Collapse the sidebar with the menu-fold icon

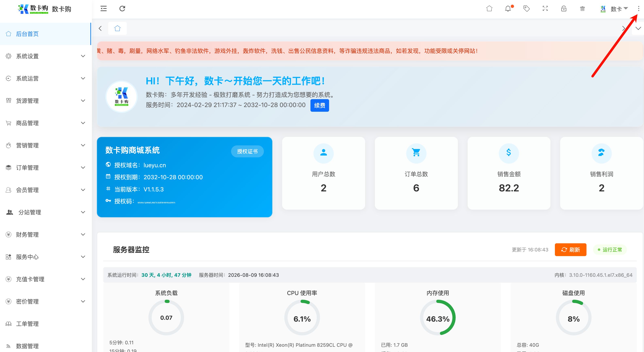[x=103, y=9]
